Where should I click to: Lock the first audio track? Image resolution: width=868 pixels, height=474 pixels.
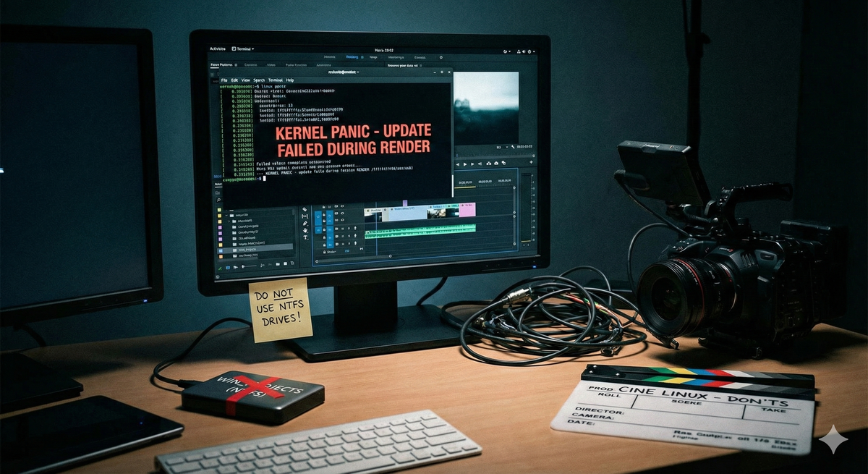pos(324,229)
